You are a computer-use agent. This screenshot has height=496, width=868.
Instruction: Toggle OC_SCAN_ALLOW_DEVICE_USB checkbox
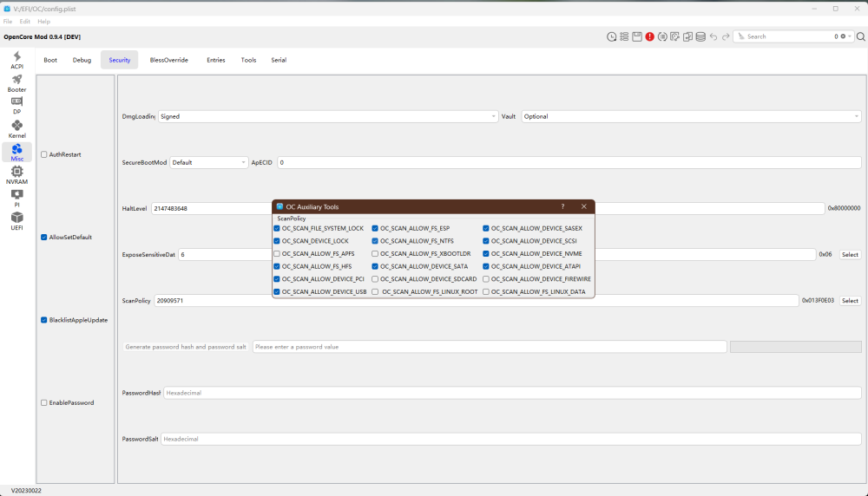point(277,292)
